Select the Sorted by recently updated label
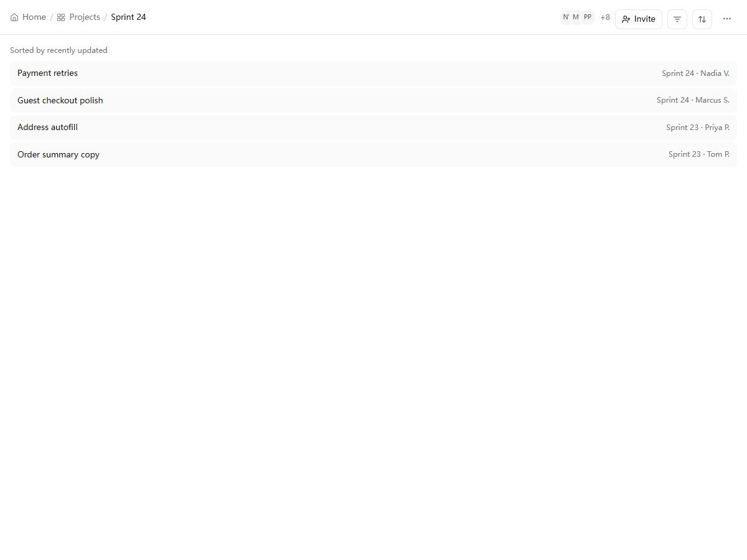The image size is (747, 560). tap(59, 50)
